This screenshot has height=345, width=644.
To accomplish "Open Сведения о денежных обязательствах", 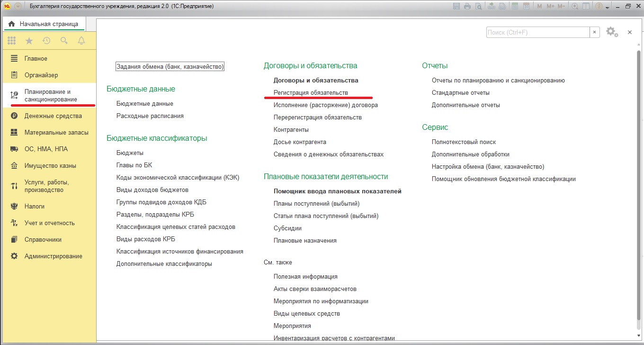I will click(329, 154).
